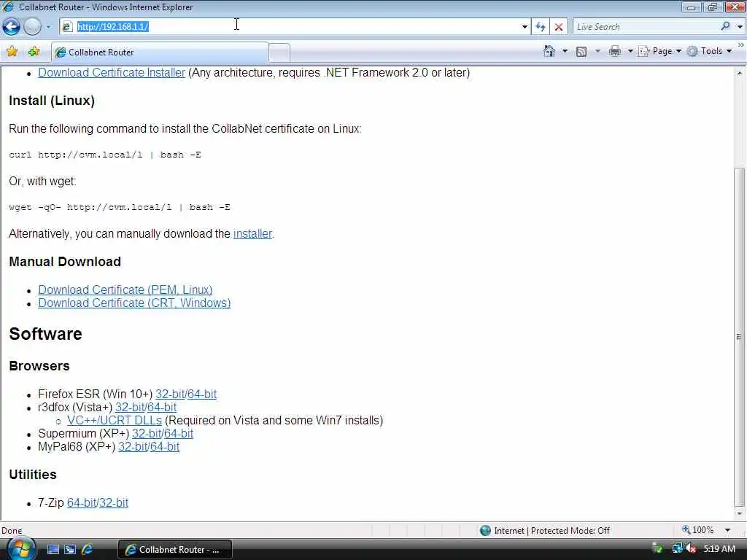Click the 100% zoom level button
Viewport: 747px width, 560px height.
(698, 530)
